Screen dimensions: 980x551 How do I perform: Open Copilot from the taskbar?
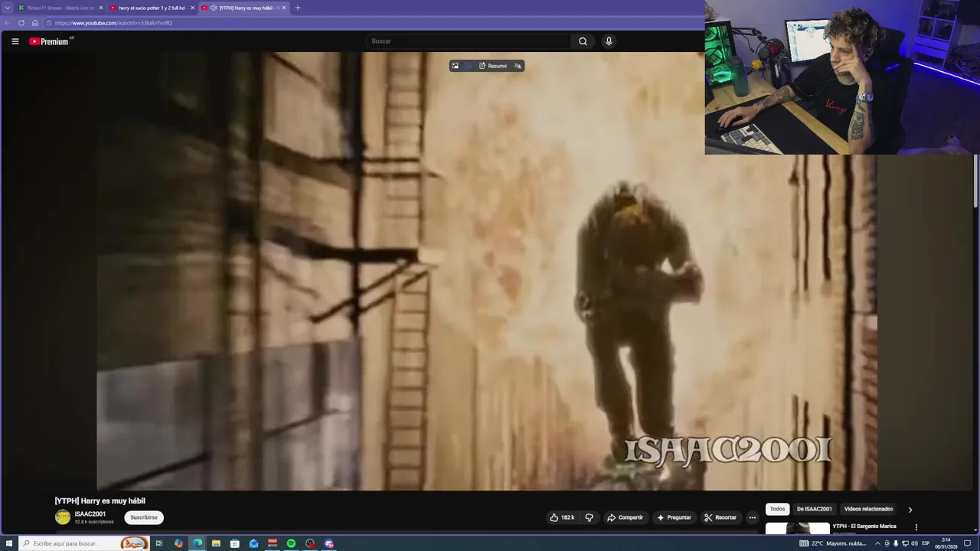click(x=178, y=543)
